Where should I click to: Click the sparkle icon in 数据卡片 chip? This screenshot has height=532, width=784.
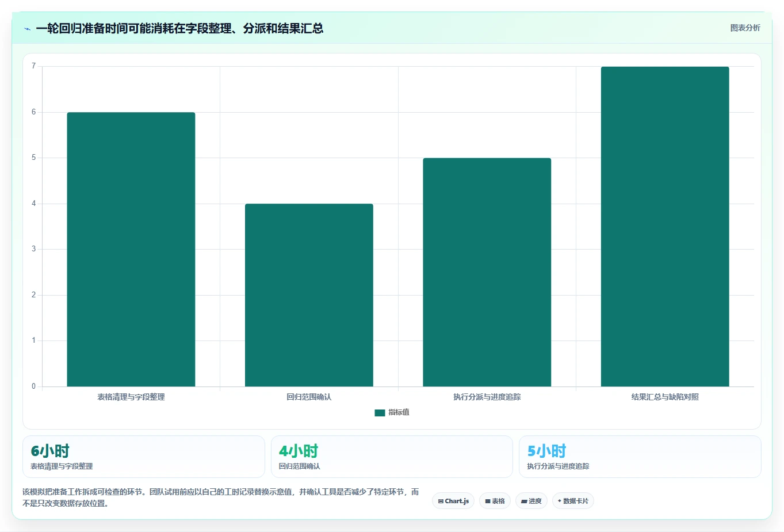(559, 501)
